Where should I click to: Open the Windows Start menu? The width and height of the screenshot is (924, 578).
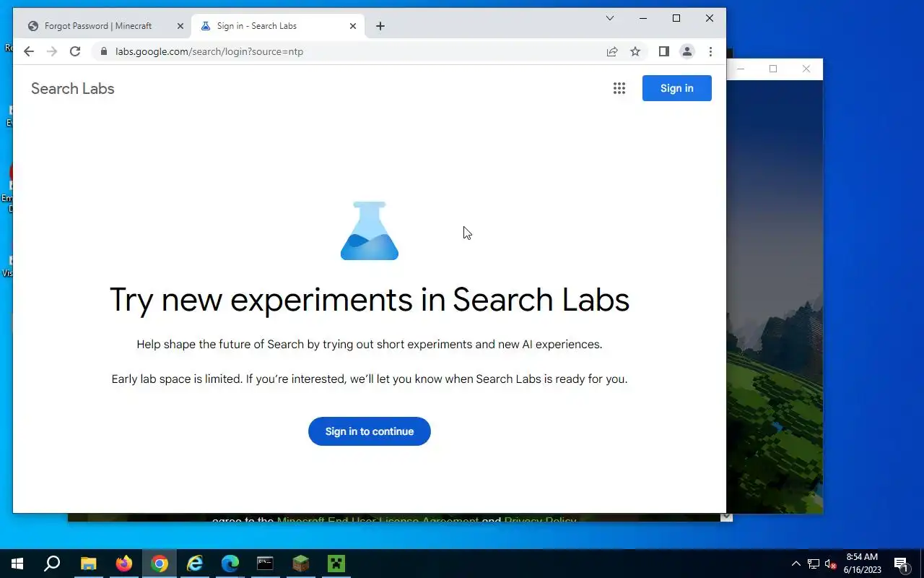click(17, 564)
